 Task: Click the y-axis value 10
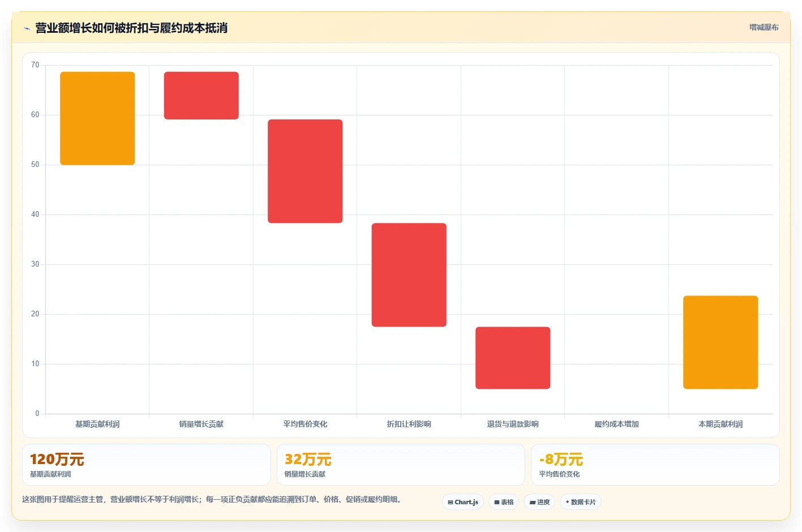click(x=35, y=364)
